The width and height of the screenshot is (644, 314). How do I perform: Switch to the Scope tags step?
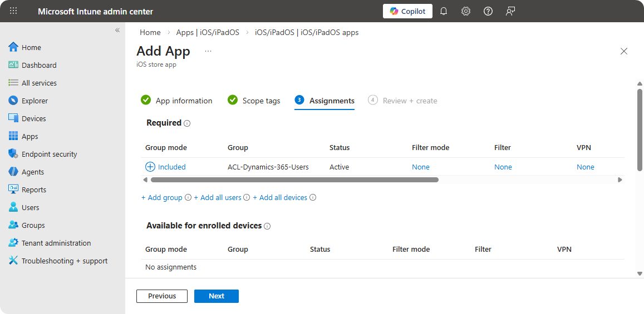coord(254,101)
